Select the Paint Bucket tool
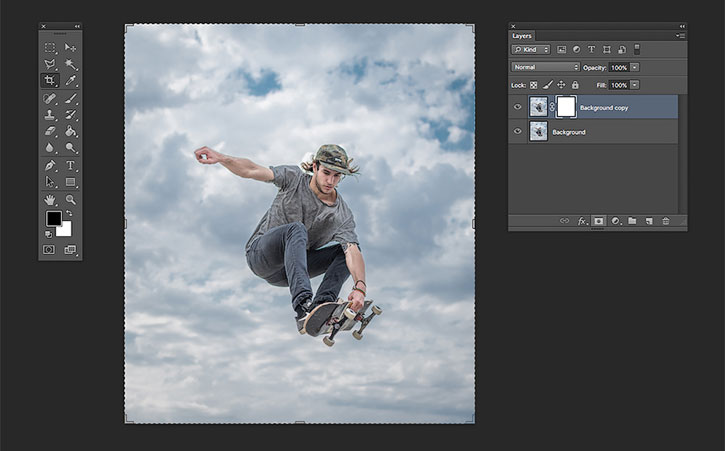This screenshot has width=725, height=451. [x=70, y=131]
